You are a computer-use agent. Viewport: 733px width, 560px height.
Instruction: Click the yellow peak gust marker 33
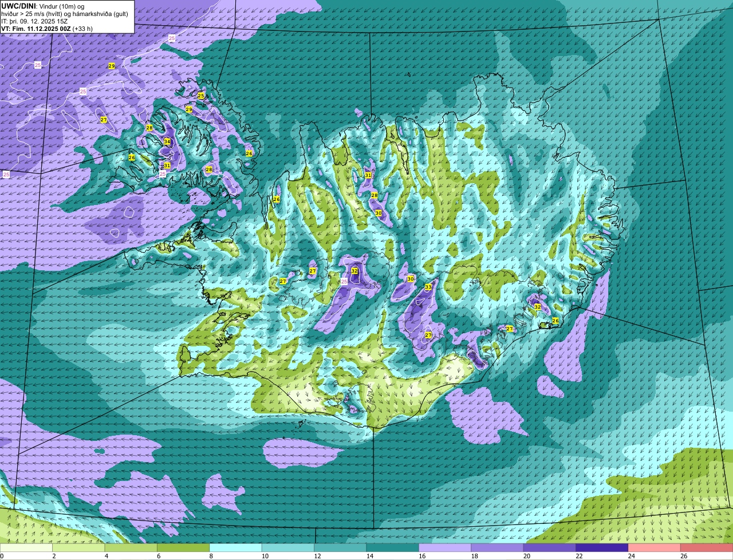tap(428, 287)
